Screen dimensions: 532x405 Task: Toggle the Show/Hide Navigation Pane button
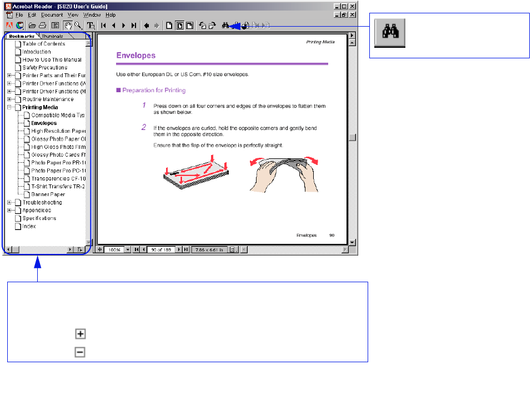click(x=55, y=26)
